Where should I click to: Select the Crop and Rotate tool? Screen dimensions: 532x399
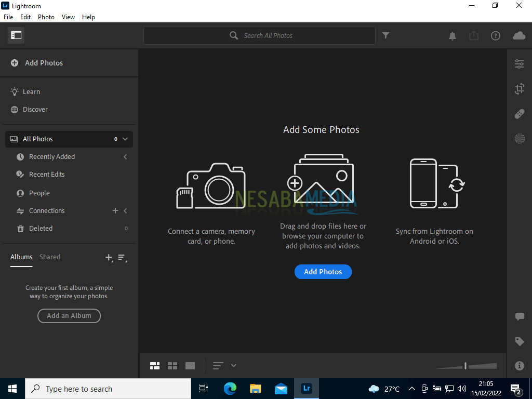pos(519,89)
